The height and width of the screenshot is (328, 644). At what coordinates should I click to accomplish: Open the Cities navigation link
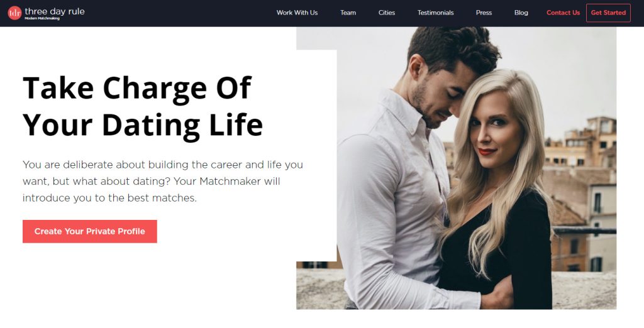387,13
